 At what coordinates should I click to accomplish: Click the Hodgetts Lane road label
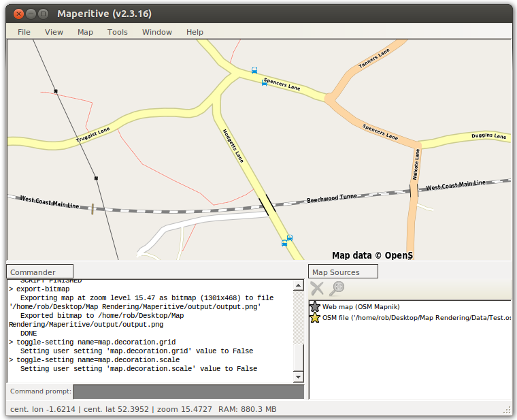point(233,146)
